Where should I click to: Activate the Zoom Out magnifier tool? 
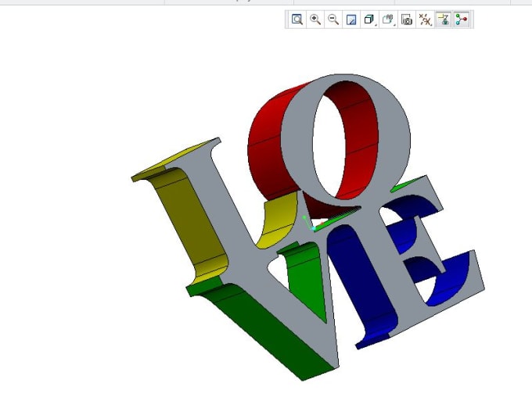pyautogui.click(x=333, y=20)
